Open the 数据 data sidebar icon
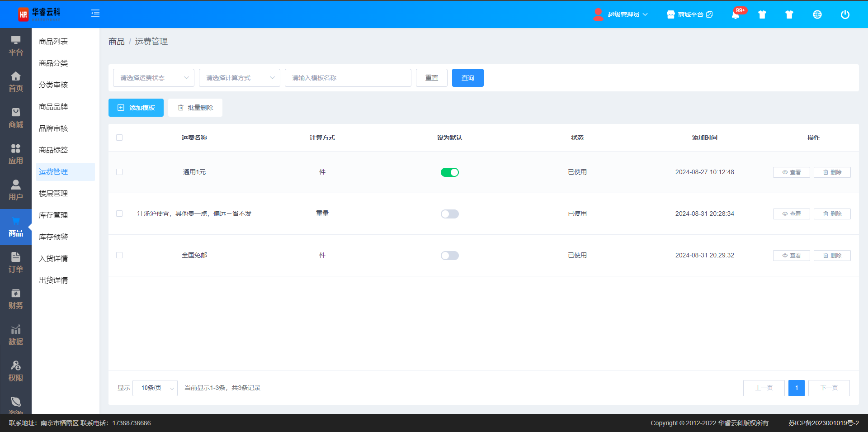868x432 pixels. pos(16,335)
